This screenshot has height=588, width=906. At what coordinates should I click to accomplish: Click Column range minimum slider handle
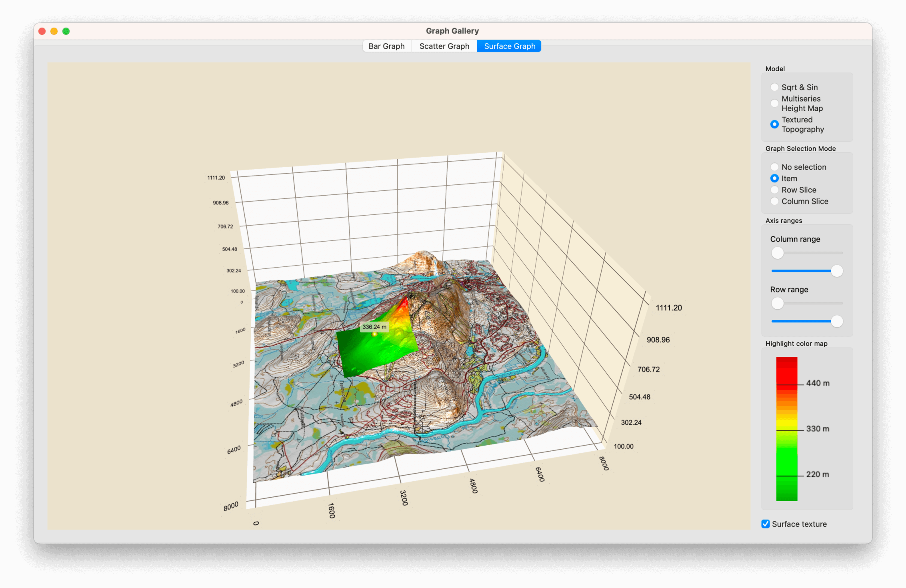pos(777,253)
